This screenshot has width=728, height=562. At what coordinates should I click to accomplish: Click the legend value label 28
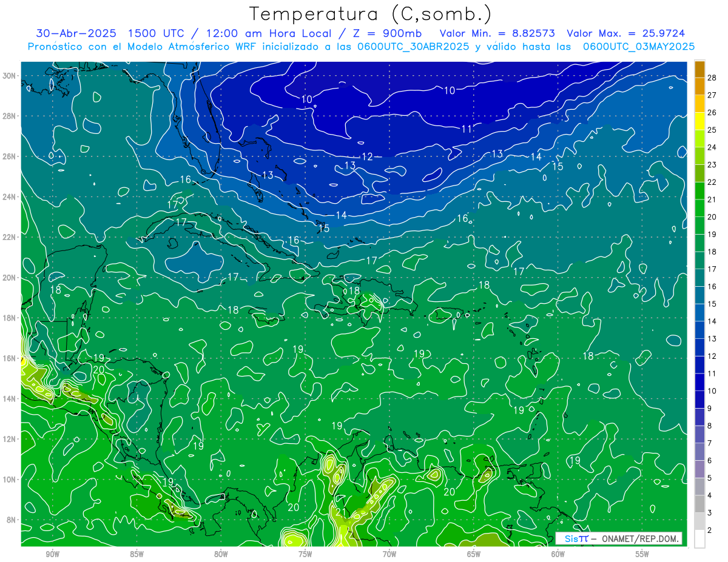click(713, 76)
